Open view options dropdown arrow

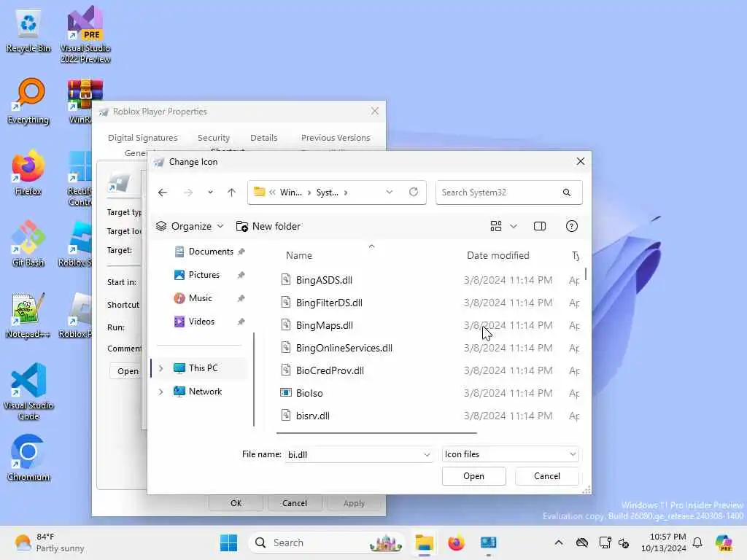click(514, 226)
